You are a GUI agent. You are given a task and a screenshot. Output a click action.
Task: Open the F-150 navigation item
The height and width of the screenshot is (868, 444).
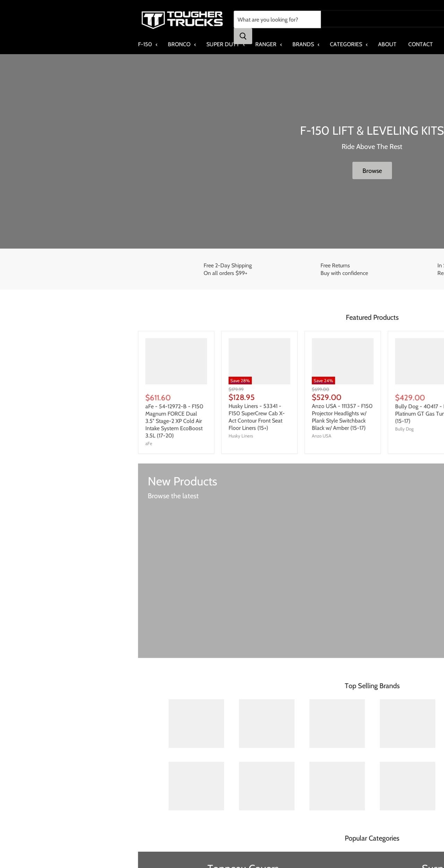pyautogui.click(x=145, y=44)
